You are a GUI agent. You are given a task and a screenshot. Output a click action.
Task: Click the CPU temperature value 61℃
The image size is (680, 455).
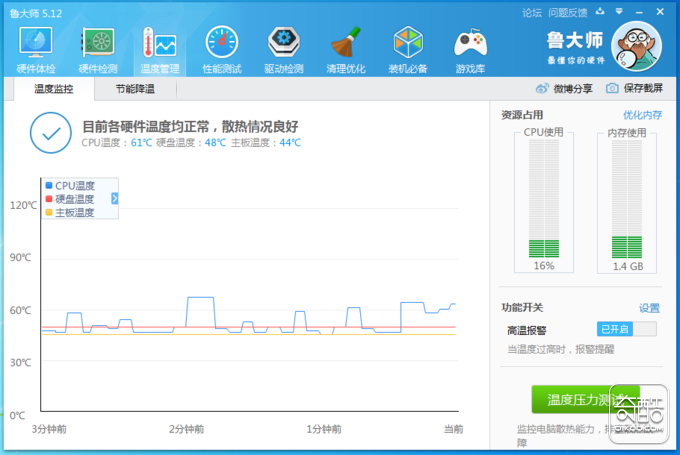(x=141, y=143)
